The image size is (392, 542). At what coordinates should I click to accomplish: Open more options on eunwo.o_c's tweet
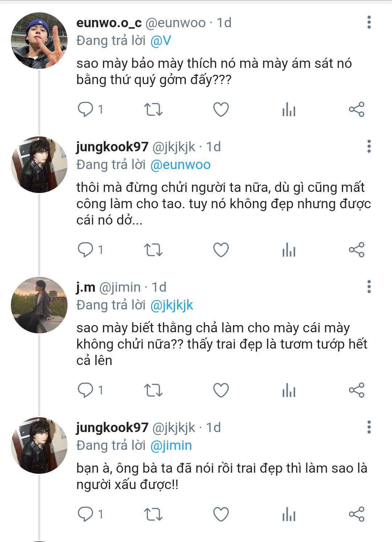pyautogui.click(x=369, y=22)
